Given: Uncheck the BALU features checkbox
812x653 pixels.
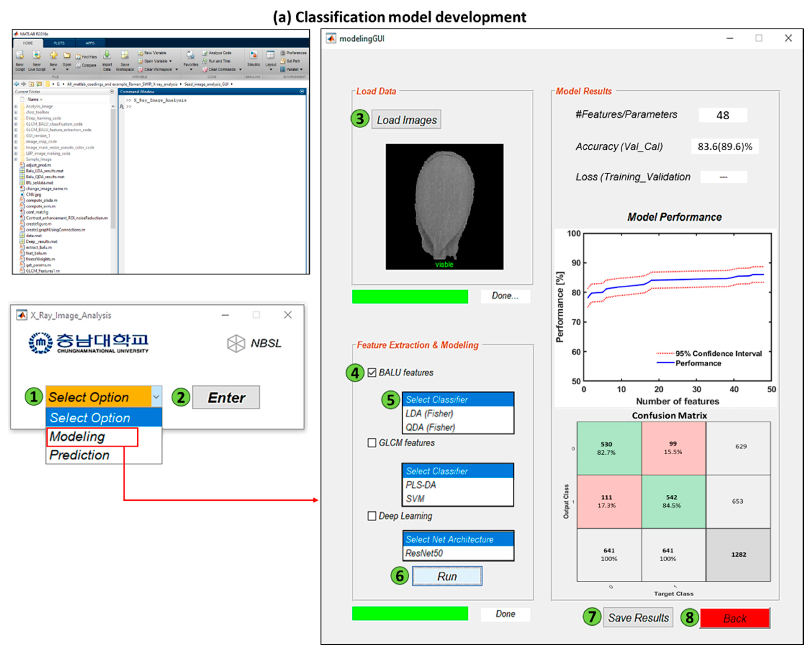Looking at the screenshot, I should click(372, 373).
